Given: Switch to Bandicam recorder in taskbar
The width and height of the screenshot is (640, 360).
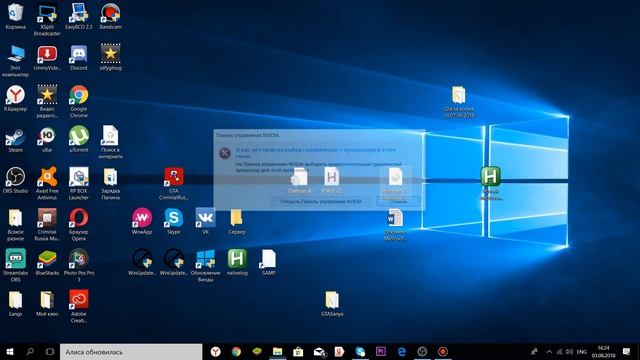Looking at the screenshot, I should (443, 351).
